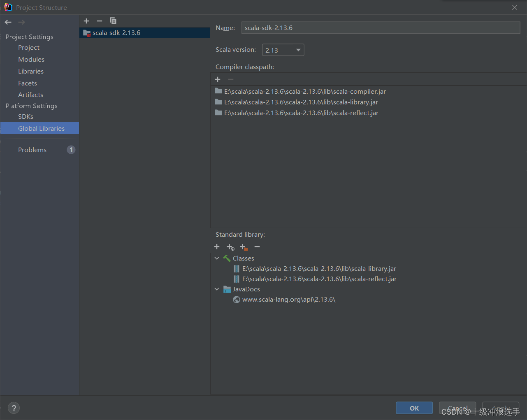Select scala-library.jar under Classes
This screenshot has height=420, width=527.
click(x=319, y=268)
